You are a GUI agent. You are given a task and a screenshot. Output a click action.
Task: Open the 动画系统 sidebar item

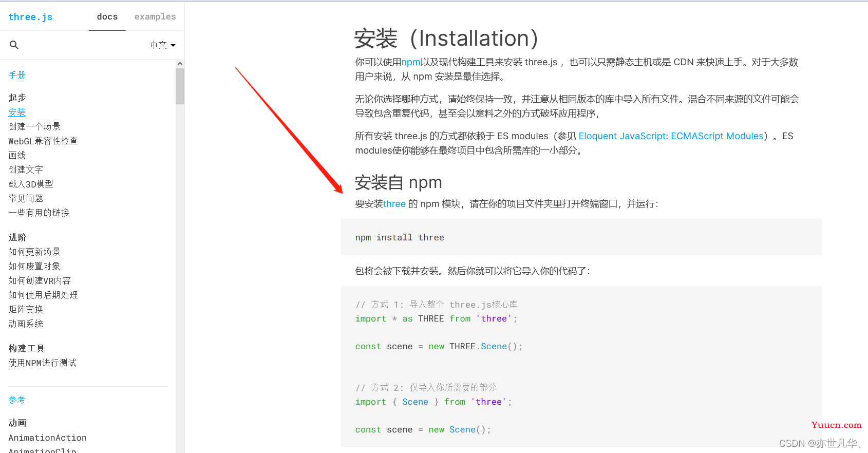26,324
